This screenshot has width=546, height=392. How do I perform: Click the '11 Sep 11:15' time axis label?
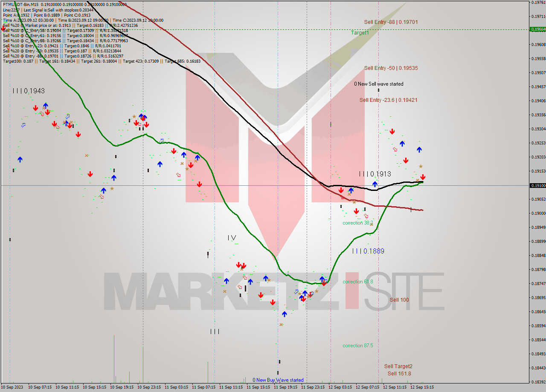231,387
